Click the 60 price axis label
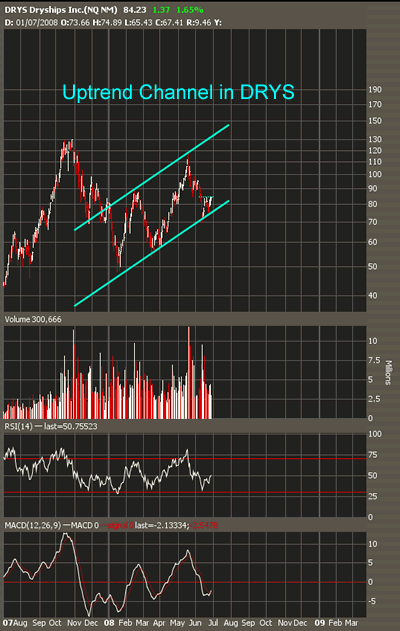 tap(373, 242)
